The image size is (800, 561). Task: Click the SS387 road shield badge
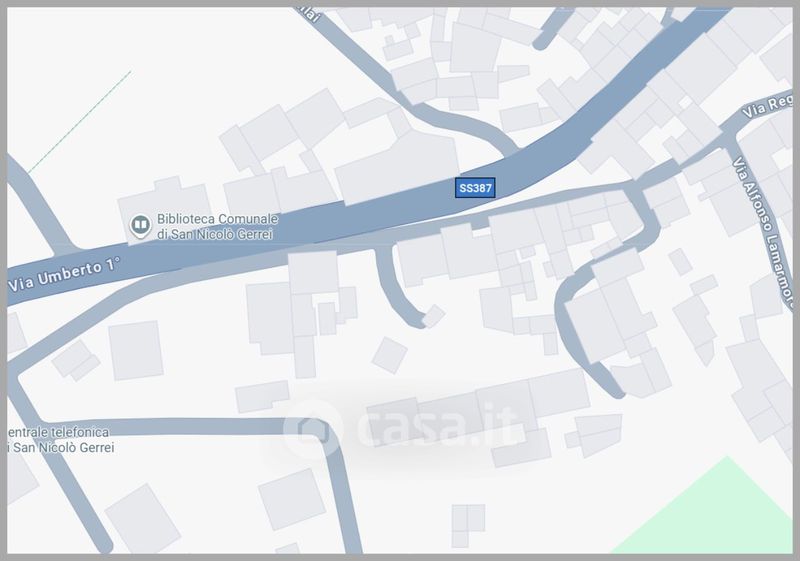pos(475,188)
